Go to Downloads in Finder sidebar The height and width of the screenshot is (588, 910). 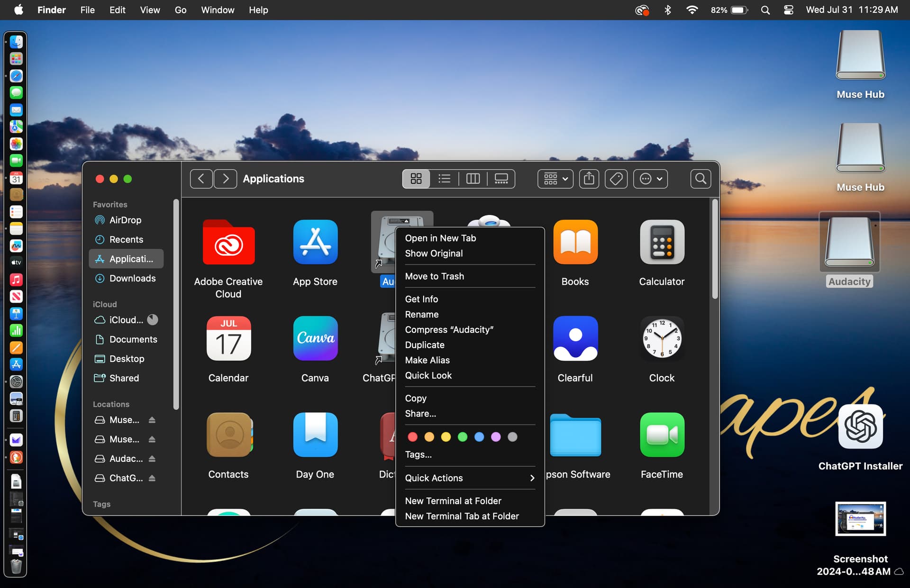(132, 278)
